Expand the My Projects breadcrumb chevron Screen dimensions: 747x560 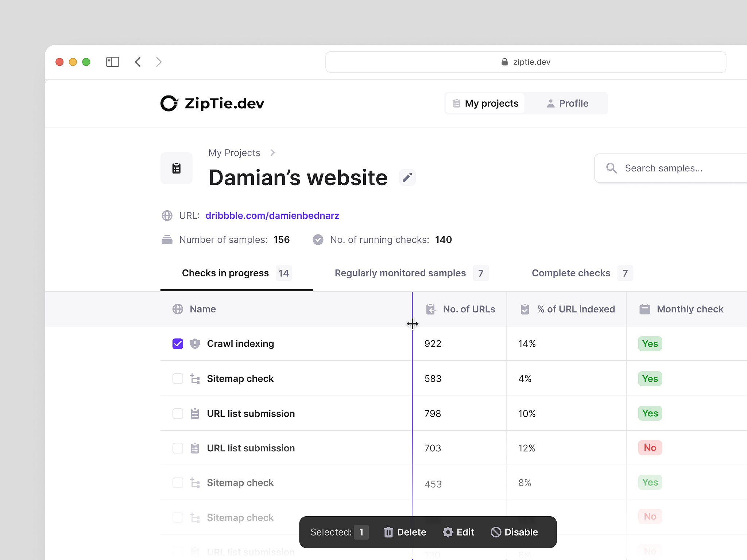[x=272, y=153]
